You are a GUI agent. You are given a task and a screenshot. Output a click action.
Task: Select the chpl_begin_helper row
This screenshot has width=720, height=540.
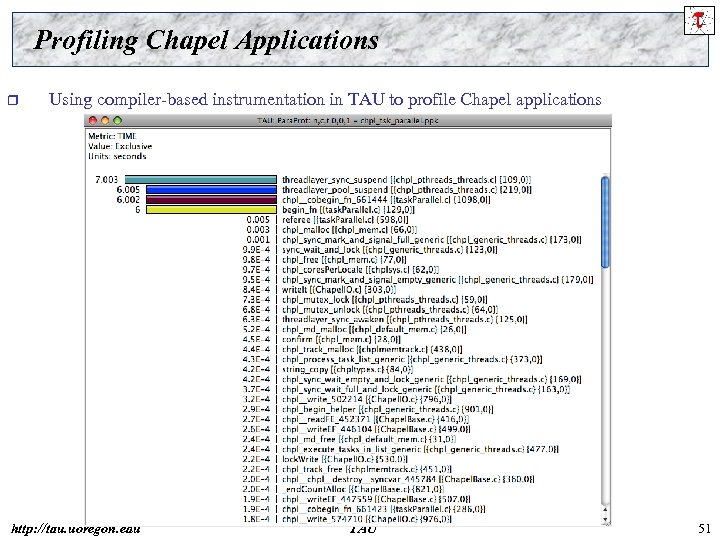tap(388, 409)
